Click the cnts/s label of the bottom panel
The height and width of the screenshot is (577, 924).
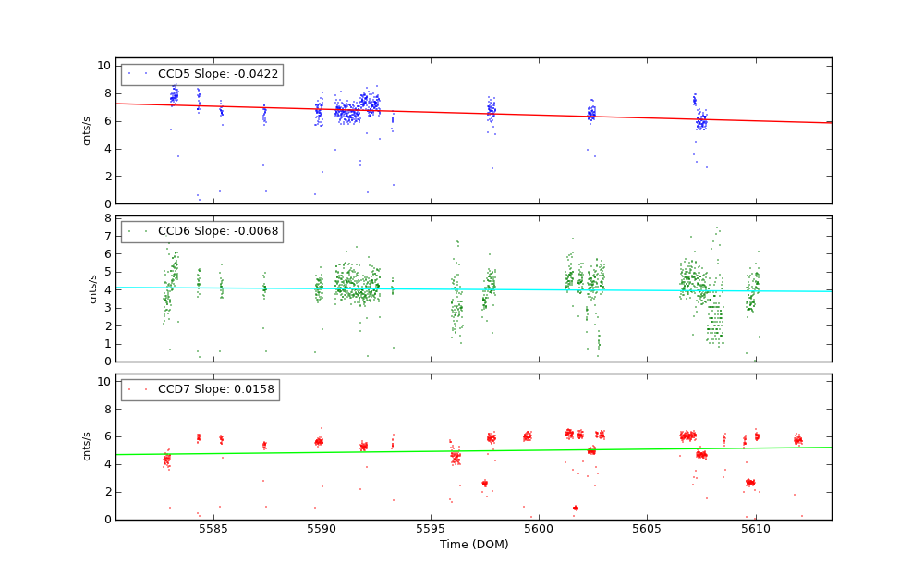pos(87,447)
